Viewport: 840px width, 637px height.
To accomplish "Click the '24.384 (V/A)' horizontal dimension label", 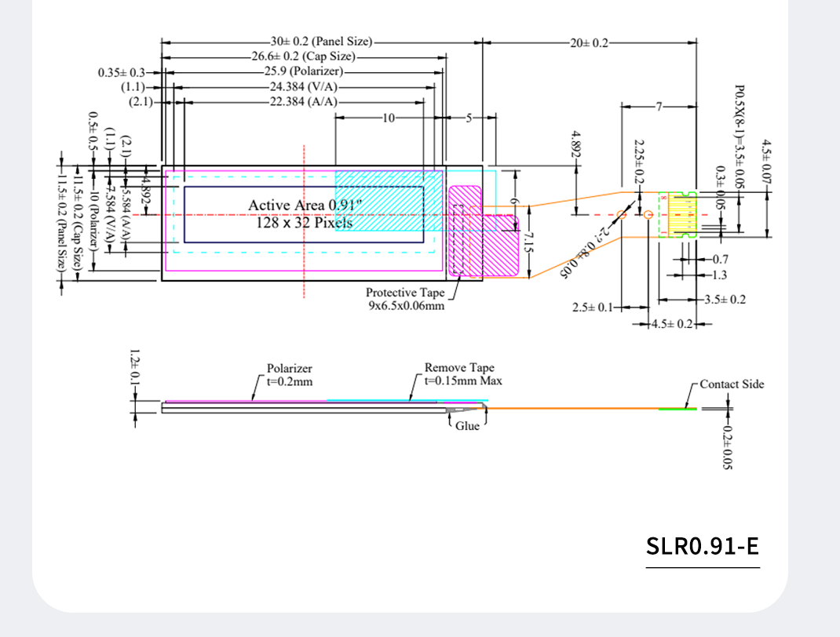I will pos(303,87).
